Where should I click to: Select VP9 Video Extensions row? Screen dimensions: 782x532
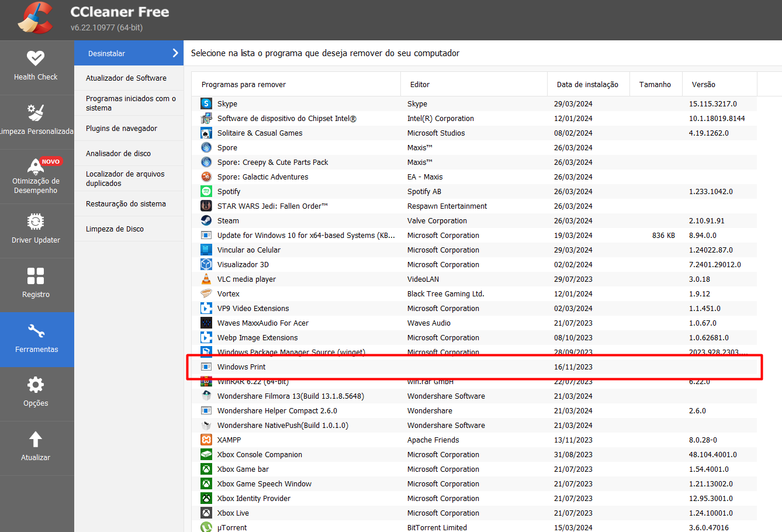pyautogui.click(x=475, y=308)
